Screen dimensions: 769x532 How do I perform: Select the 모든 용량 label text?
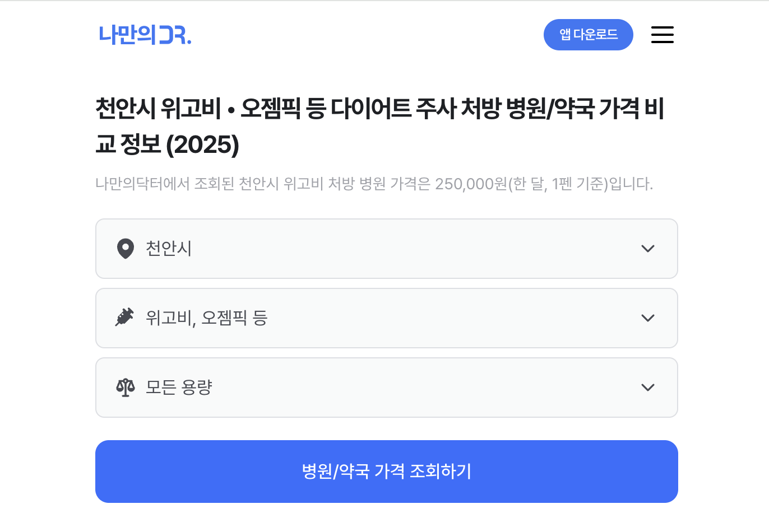(178, 387)
